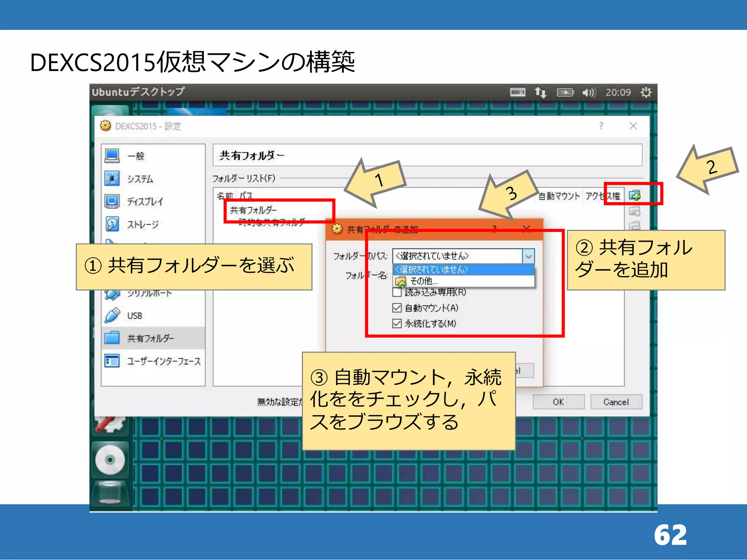The image size is (747, 560).
Task: Click the add shared folder icon
Action: coord(634,195)
